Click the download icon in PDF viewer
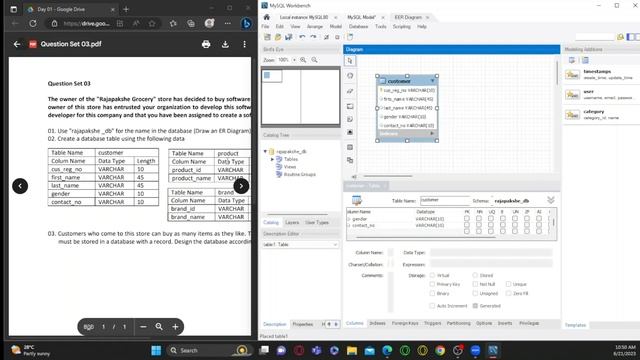This screenshot has width=640, height=360. tap(225, 44)
